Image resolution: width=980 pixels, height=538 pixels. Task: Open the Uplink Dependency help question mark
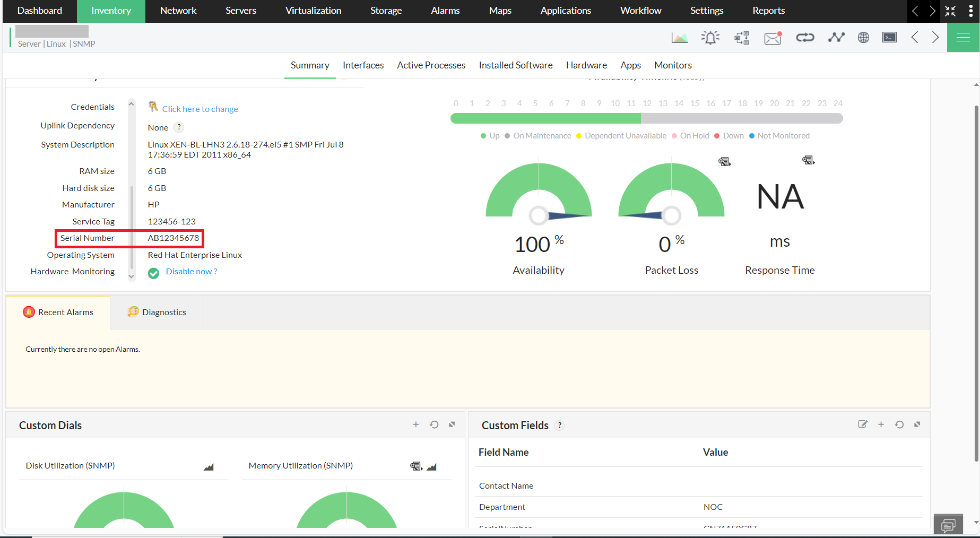(x=179, y=127)
